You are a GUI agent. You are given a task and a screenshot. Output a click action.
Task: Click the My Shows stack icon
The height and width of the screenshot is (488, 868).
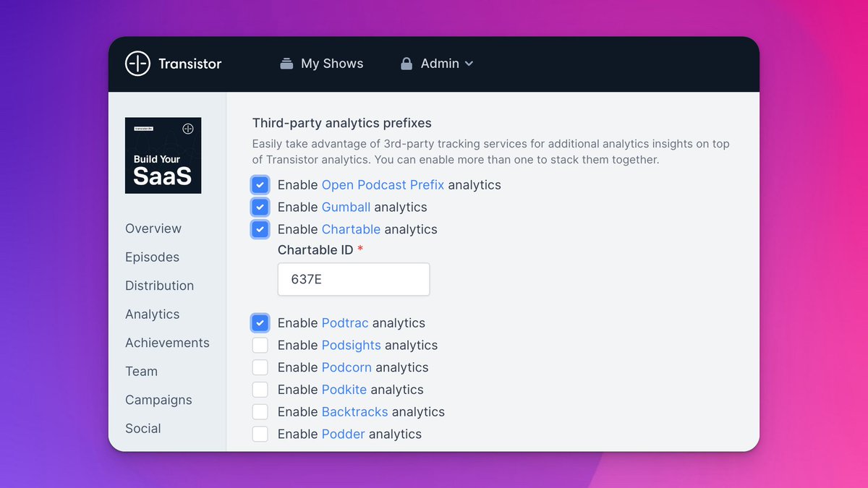point(287,64)
